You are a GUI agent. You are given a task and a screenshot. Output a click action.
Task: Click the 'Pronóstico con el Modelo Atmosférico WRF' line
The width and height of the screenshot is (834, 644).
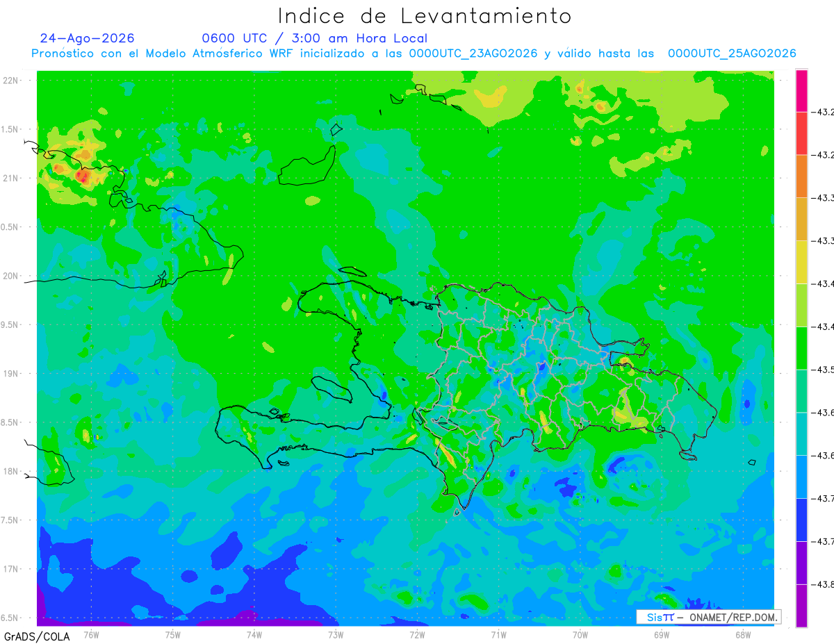(414, 53)
